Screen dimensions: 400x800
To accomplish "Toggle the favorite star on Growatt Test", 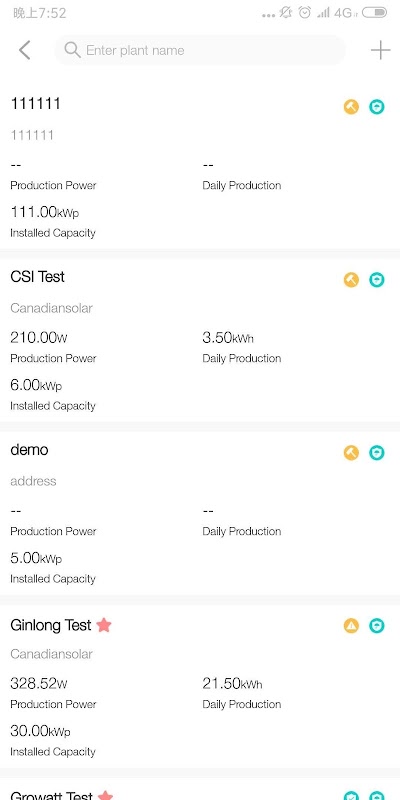I will tap(105, 795).
